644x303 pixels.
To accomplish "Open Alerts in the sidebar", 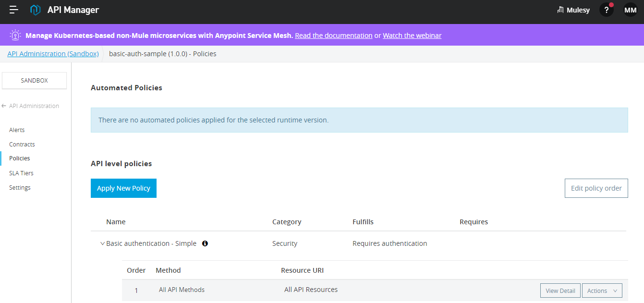I will [x=17, y=130].
